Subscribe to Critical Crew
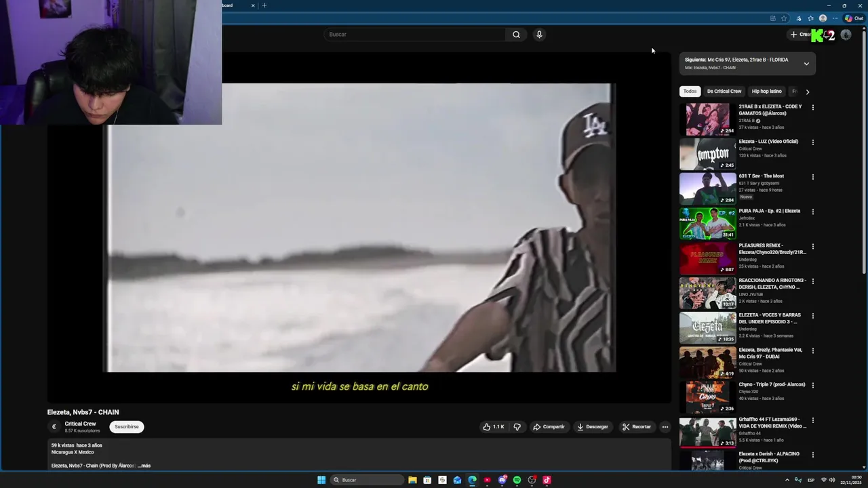The width and height of the screenshot is (868, 488). click(127, 426)
